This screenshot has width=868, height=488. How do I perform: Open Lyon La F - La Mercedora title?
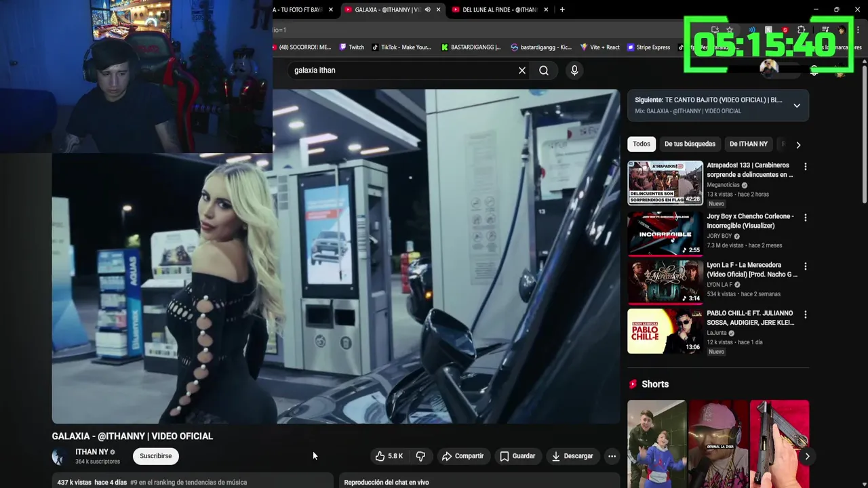pos(751,270)
